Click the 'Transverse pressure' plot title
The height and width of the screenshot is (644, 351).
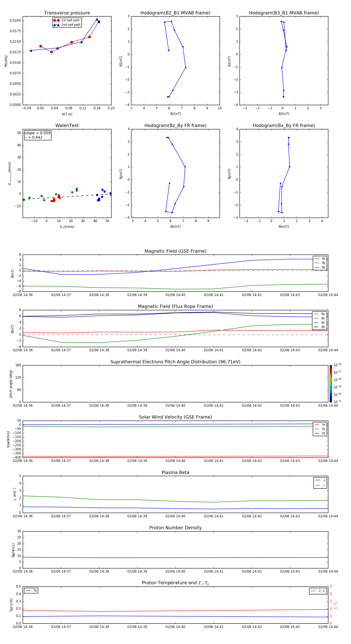click(x=67, y=13)
